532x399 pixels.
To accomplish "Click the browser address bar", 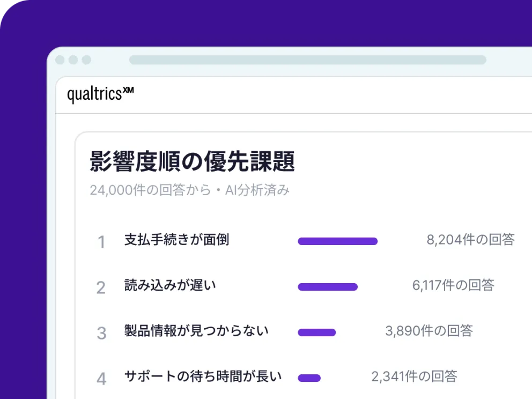I will [308, 60].
